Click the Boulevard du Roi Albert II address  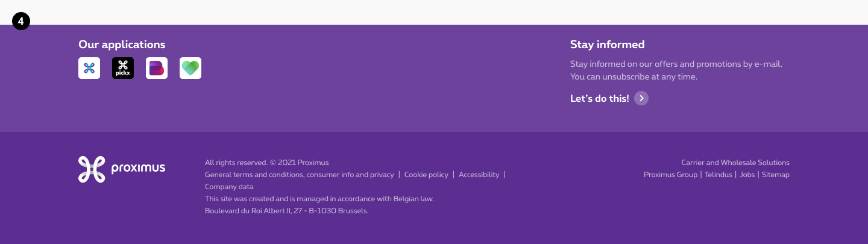click(x=286, y=211)
